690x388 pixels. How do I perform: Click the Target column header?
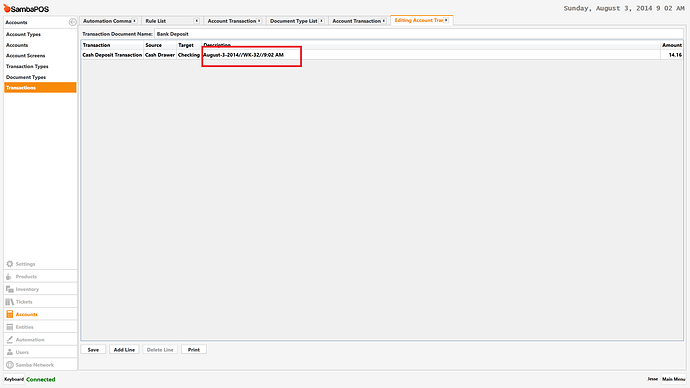(189, 45)
